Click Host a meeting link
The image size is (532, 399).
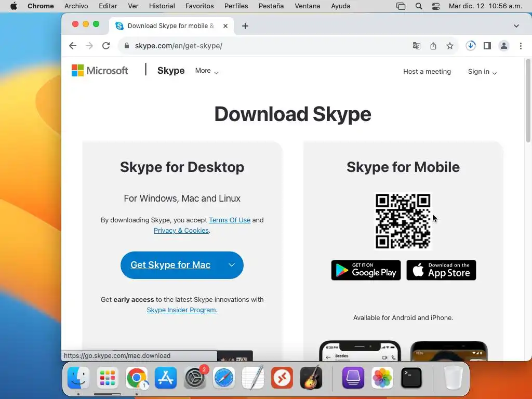[x=427, y=72]
